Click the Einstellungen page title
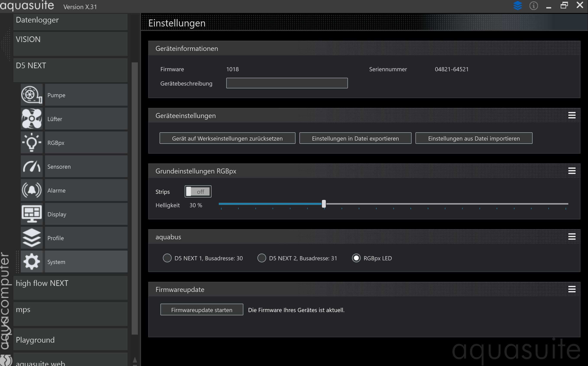 177,23
